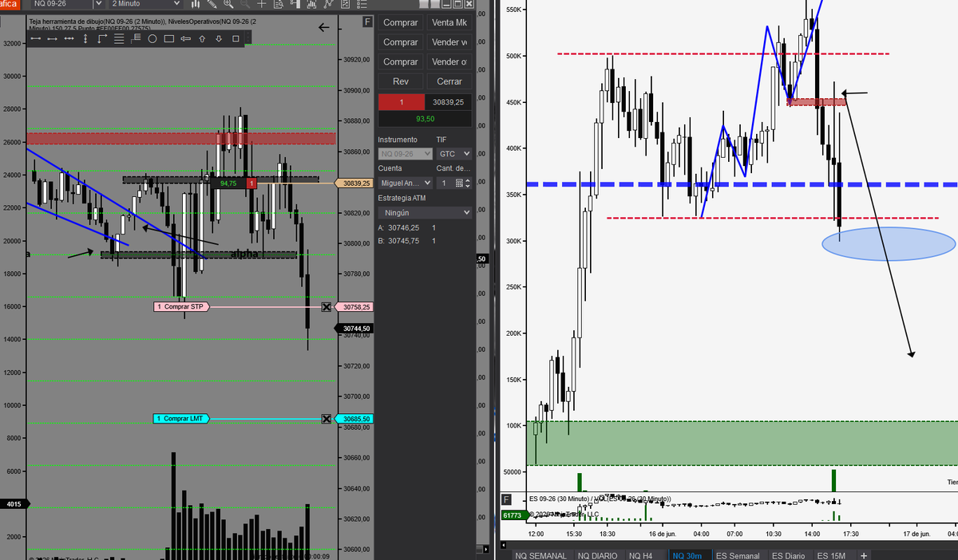
Task: Cancel the Comprar LMT order with X
Action: (x=327, y=419)
